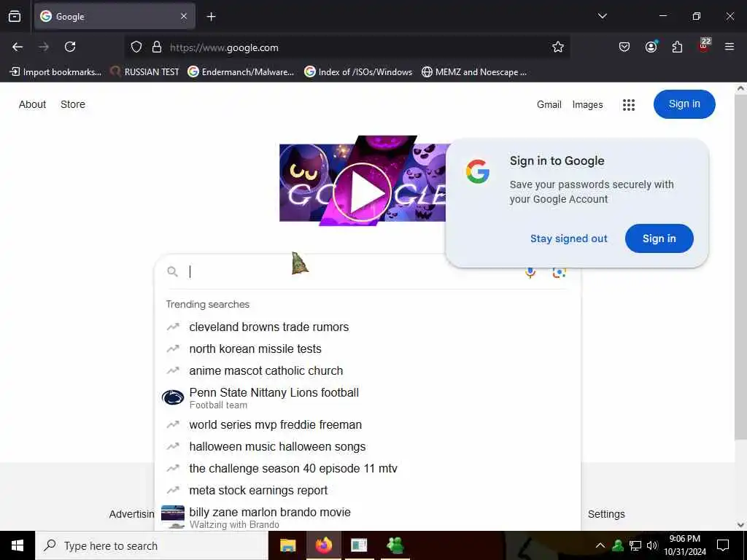Go forward one page
This screenshot has height=560, width=747.
44,47
